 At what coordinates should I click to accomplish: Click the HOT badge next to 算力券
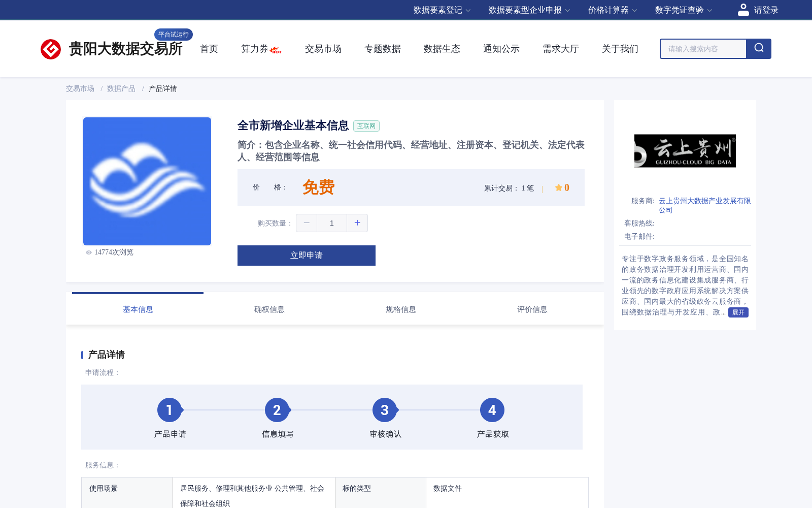276,50
